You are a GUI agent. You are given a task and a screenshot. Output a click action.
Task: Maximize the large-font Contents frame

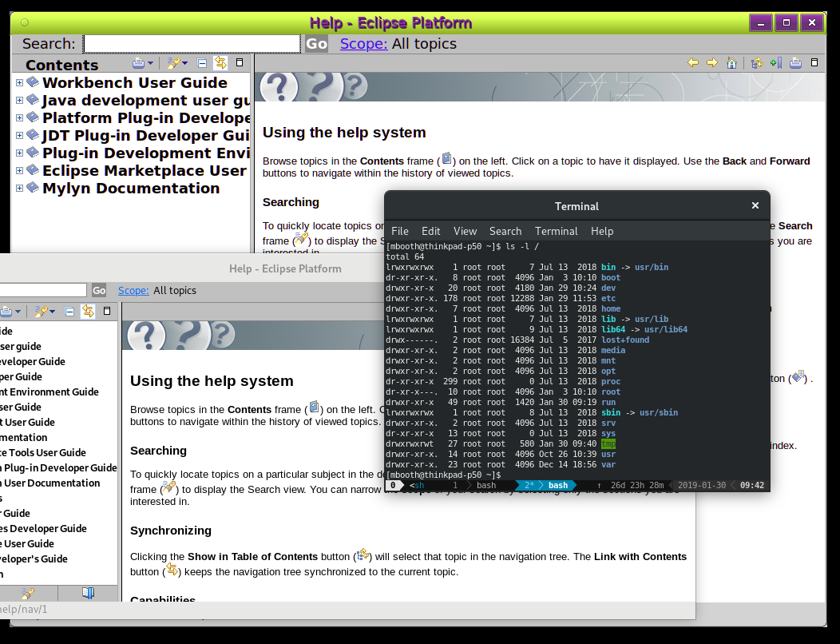(x=239, y=63)
